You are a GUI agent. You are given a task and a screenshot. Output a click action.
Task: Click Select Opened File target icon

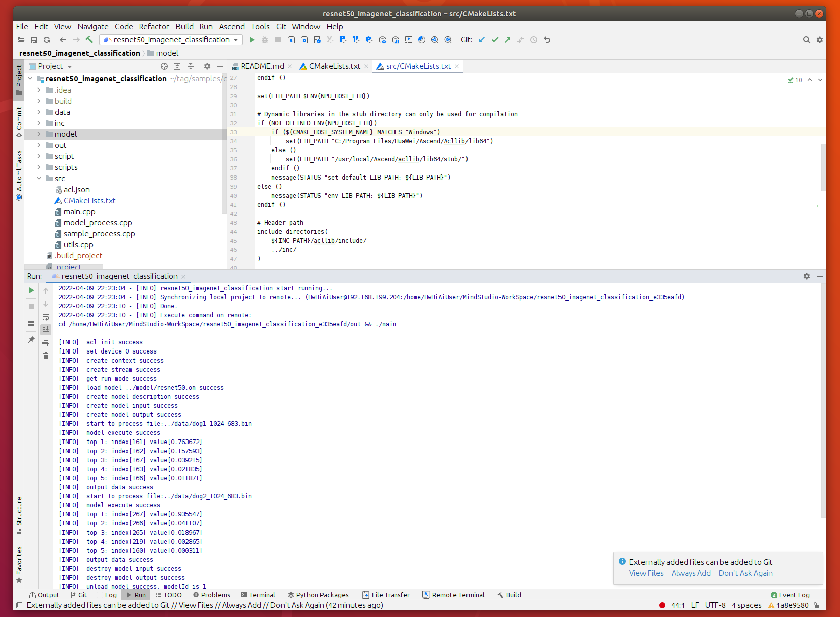pos(164,66)
